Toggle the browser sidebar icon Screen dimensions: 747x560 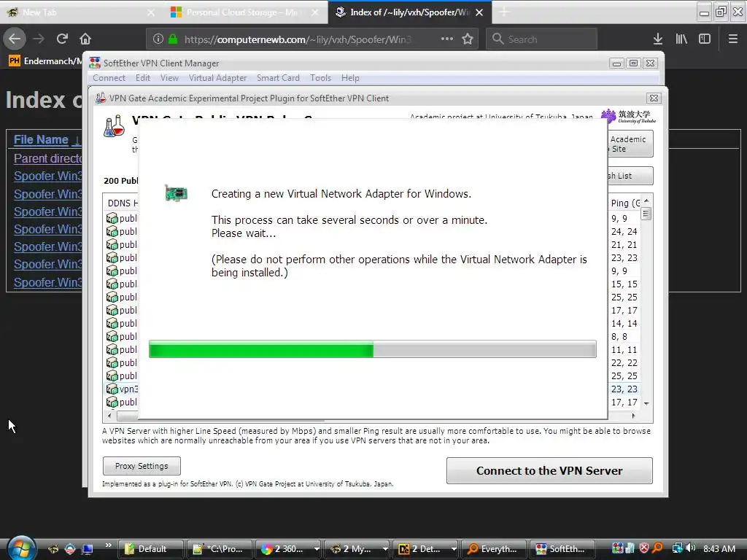point(705,39)
